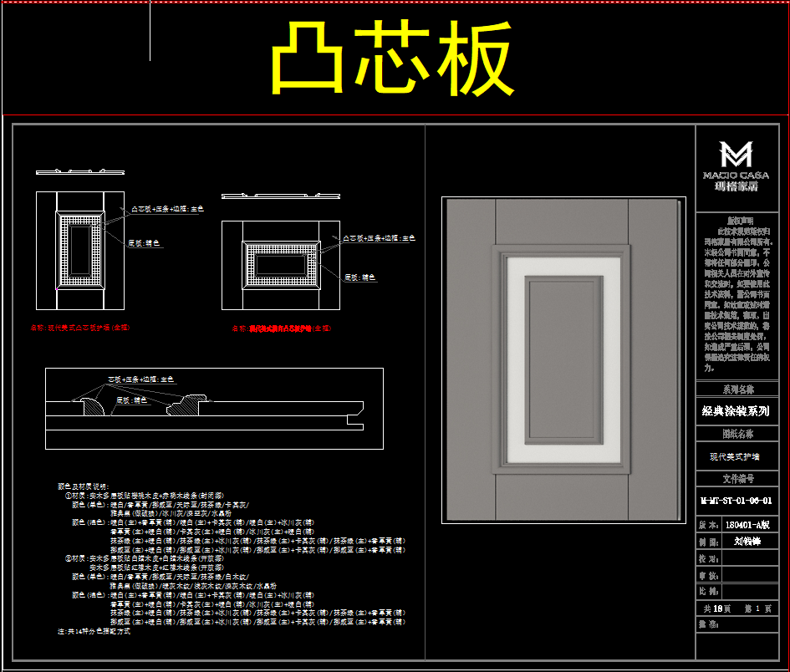
Task: Click the red caption under vertical panel
Action: pyautogui.click(x=80, y=328)
